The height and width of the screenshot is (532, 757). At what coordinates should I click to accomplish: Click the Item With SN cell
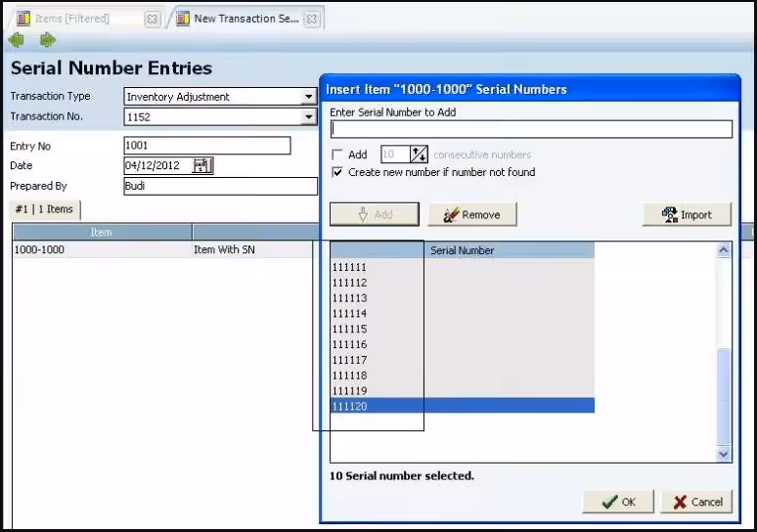coord(252,249)
